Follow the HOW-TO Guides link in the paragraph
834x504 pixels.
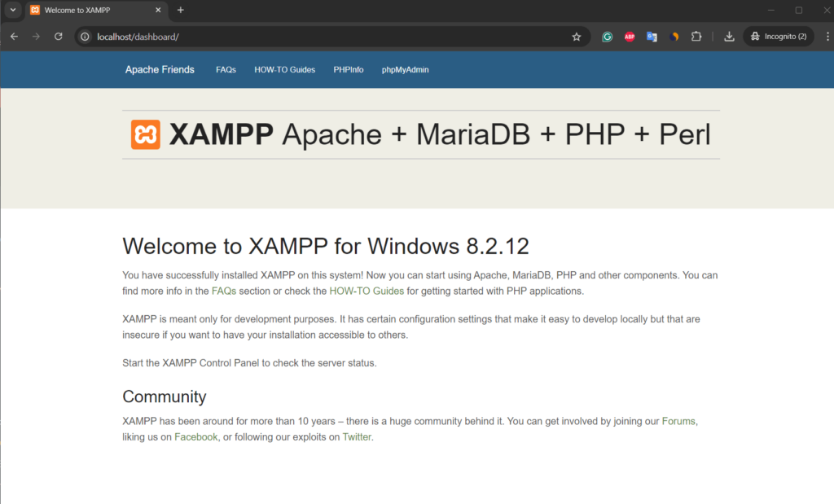point(367,291)
